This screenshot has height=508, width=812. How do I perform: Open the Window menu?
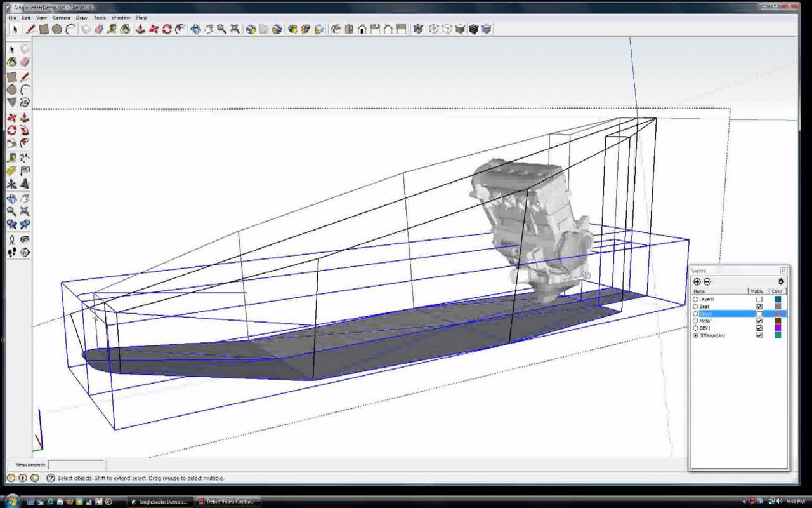pyautogui.click(x=121, y=18)
